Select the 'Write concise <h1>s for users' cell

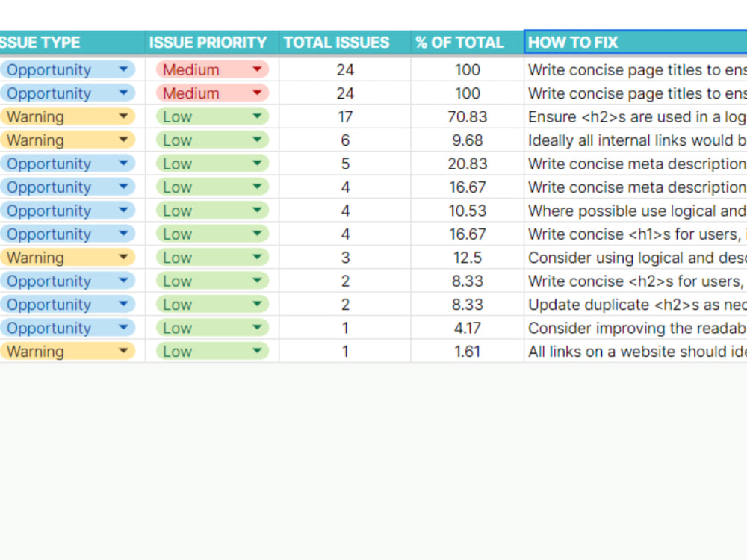636,234
